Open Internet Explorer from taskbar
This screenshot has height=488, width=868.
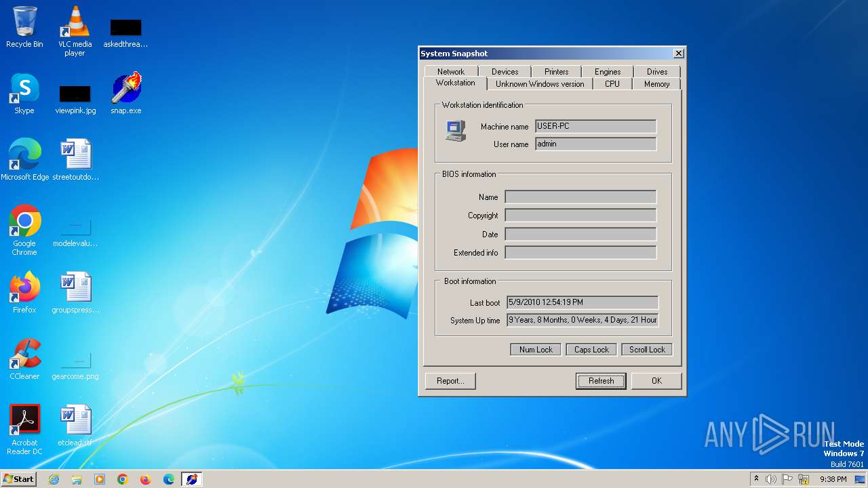coord(54,479)
